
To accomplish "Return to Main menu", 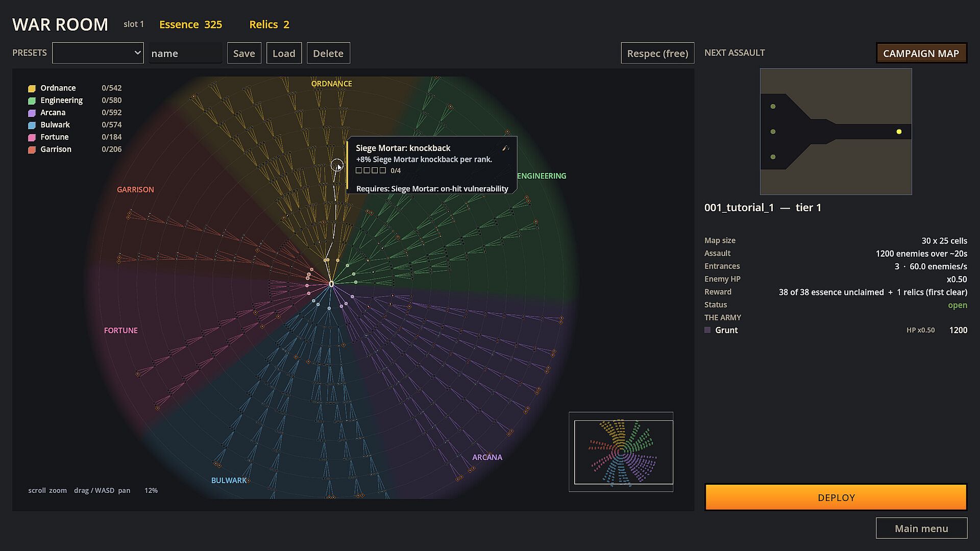I will coord(921,529).
